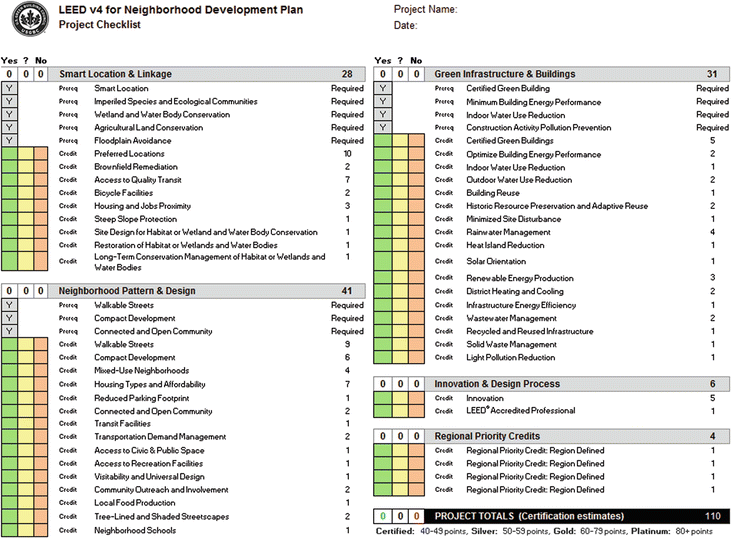Viewport: 732px width, 539px height.
Task: Click the Visitability and Universal Design label
Action: pos(149,476)
